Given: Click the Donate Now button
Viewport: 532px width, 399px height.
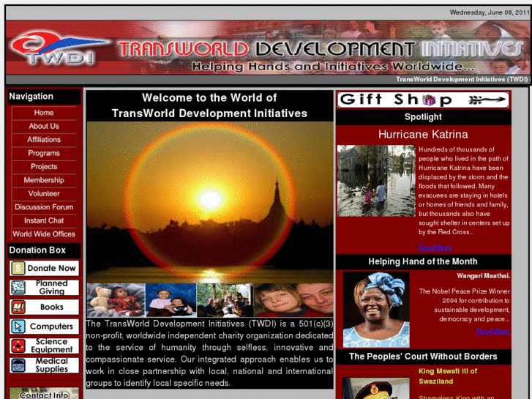Looking at the screenshot, I should (x=44, y=268).
